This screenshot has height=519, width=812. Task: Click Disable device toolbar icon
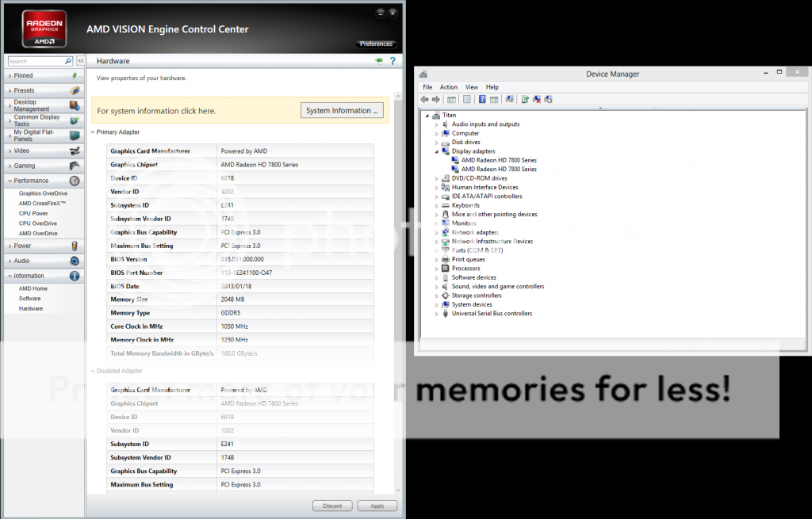(x=549, y=99)
